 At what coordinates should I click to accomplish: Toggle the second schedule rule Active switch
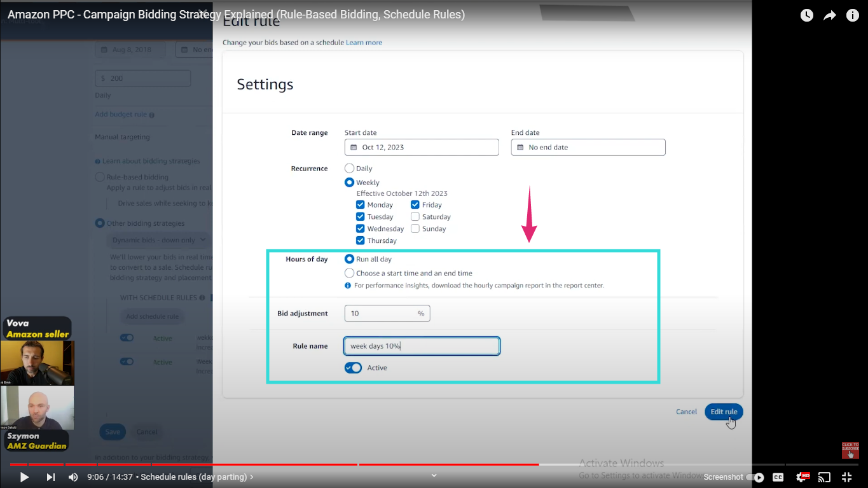pyautogui.click(x=127, y=361)
